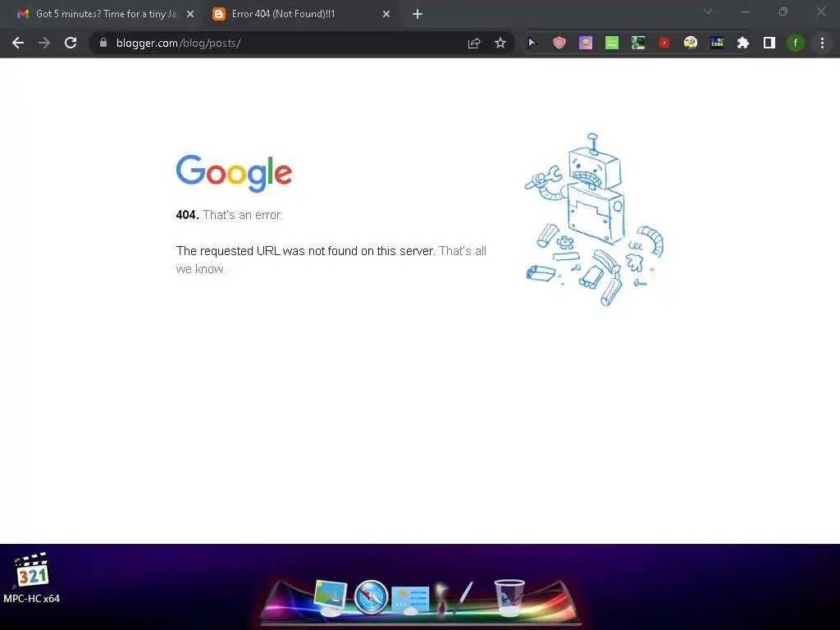Open the computer monitor dock icon
The width and height of the screenshot is (840, 630).
330,597
